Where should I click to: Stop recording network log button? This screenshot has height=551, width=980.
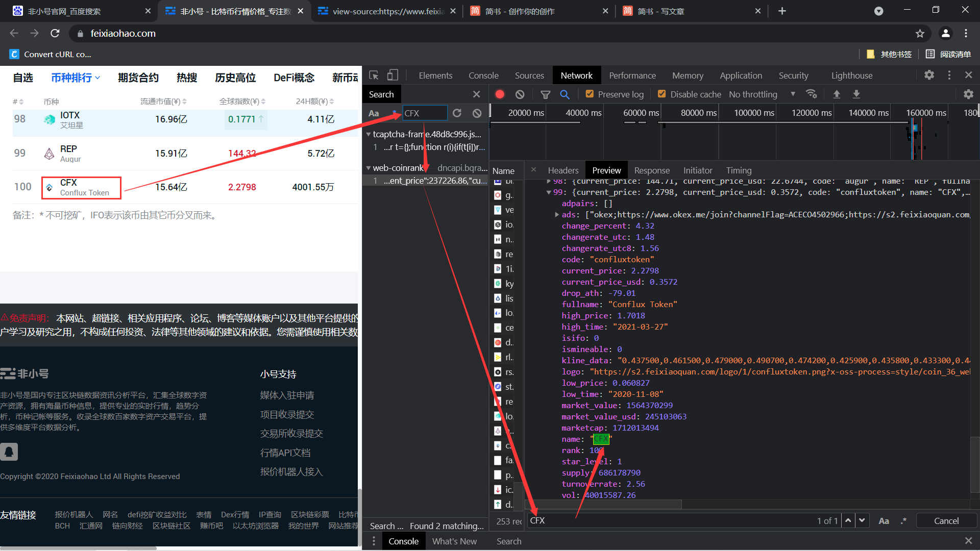tap(500, 94)
